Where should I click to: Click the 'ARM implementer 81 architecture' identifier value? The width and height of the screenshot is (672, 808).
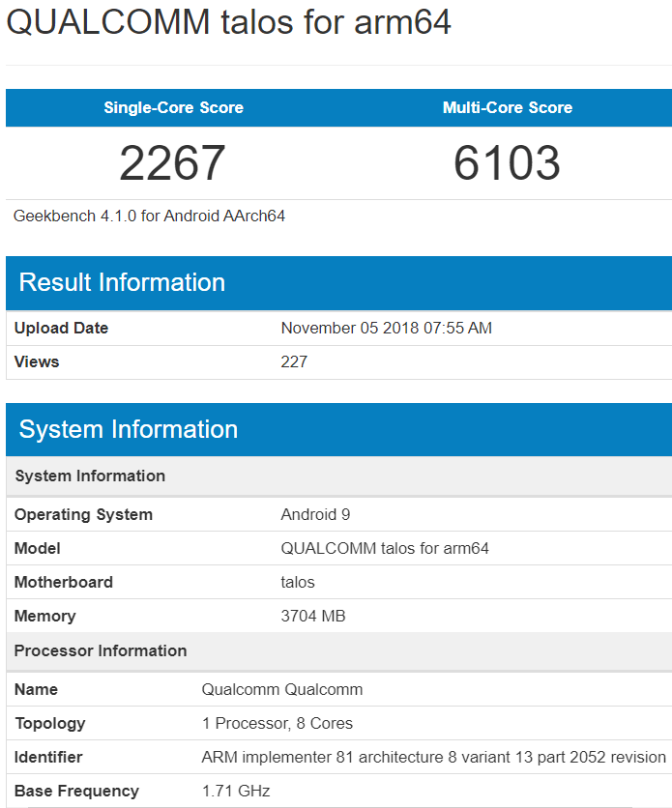click(x=434, y=757)
